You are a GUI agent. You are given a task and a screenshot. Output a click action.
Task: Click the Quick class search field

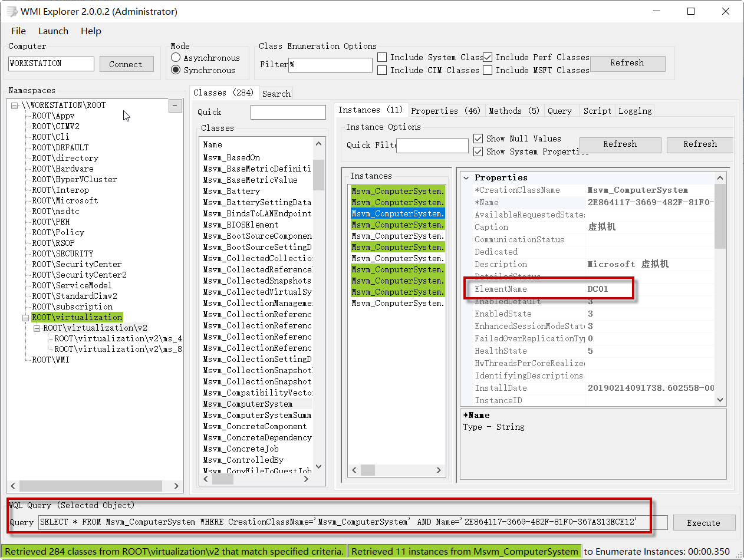point(288,112)
